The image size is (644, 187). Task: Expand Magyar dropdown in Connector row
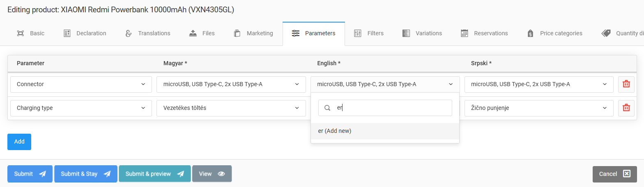[x=231, y=84]
